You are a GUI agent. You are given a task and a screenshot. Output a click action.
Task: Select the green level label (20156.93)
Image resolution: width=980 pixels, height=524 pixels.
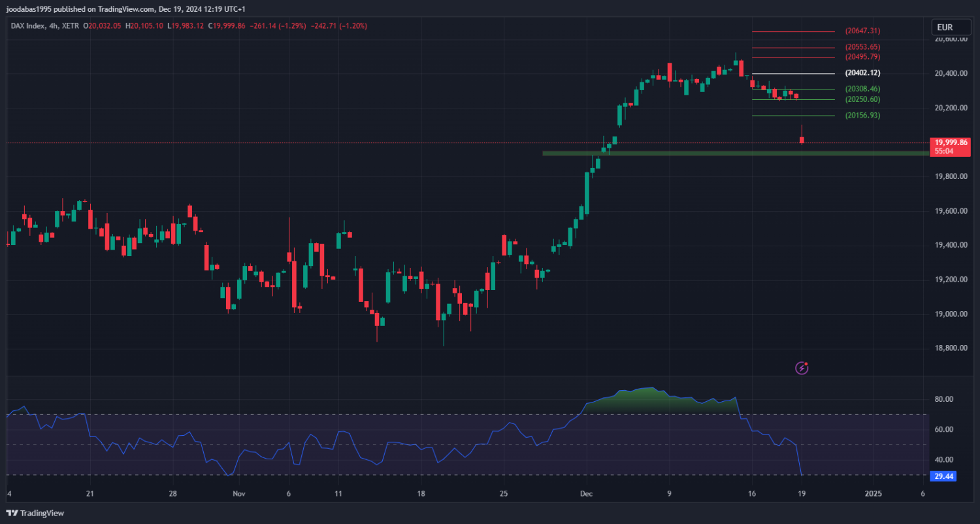click(x=862, y=116)
